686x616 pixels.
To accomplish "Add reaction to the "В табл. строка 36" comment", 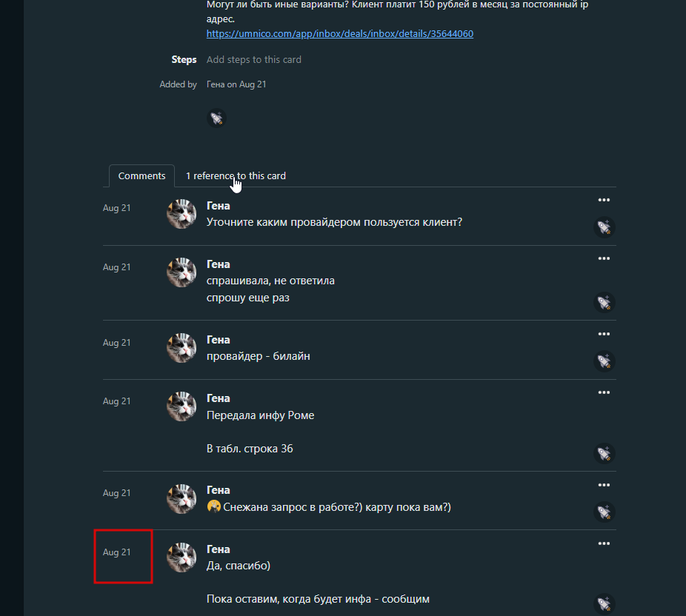I will (x=605, y=453).
